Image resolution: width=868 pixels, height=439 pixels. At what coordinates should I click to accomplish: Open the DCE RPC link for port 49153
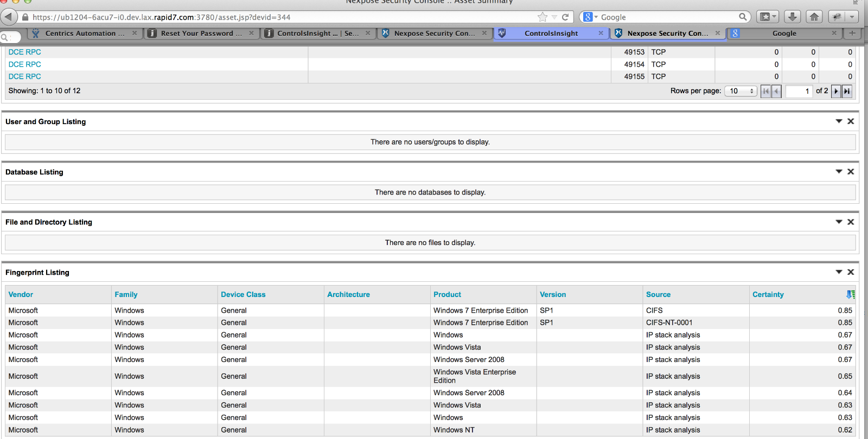[25, 52]
